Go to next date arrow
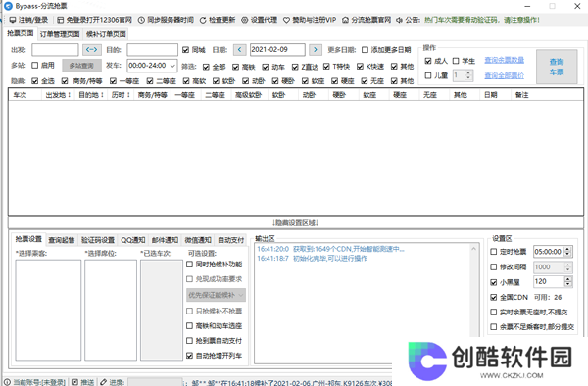Screen dimensions: 588x386 pyautogui.click(x=316, y=49)
